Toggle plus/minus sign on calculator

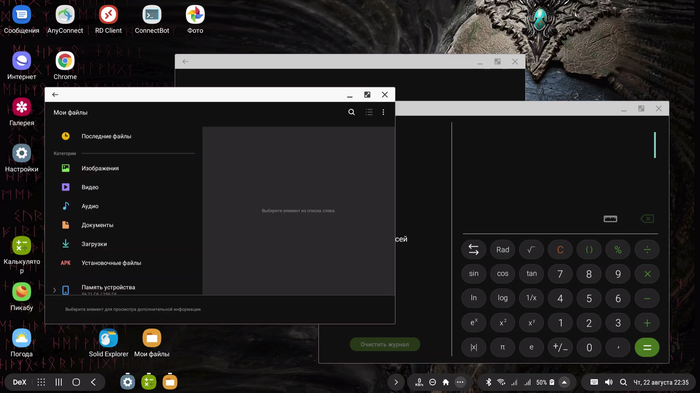point(560,347)
